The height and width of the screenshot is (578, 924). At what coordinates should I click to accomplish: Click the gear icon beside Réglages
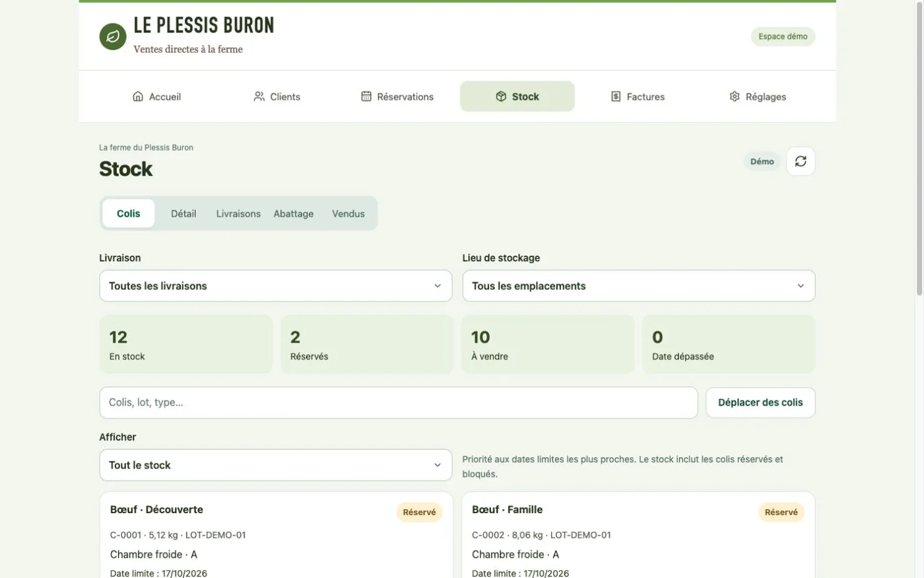735,96
